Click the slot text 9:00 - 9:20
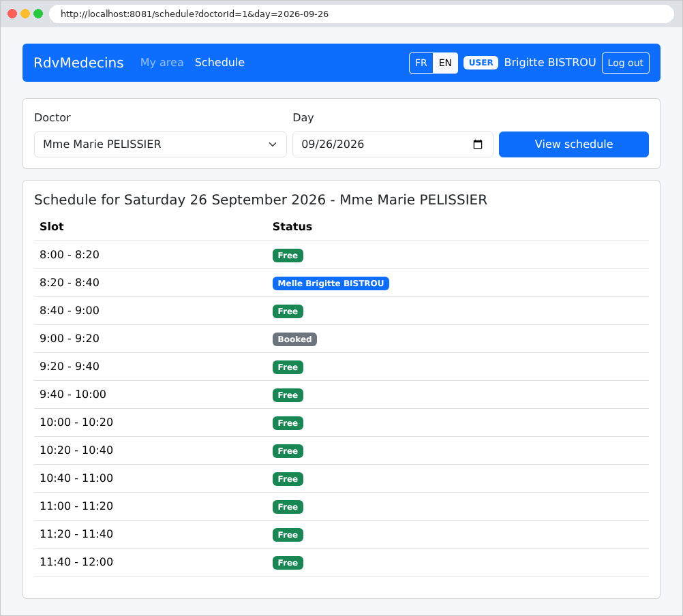The image size is (683, 616). [x=70, y=338]
